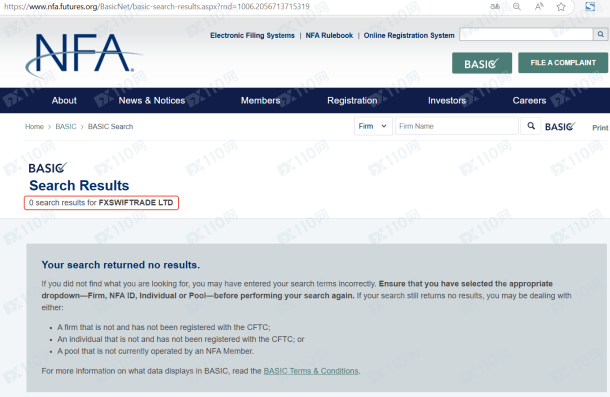Click the browser translate icon
610x397 pixels.
pyautogui.click(x=495, y=7)
